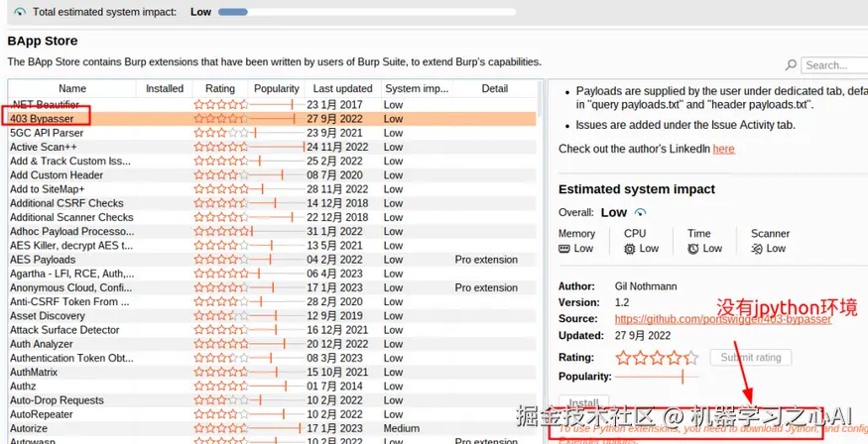This screenshot has height=444, width=868.
Task: Click the Pro extension label of AES Payloads
Action: [486, 260]
